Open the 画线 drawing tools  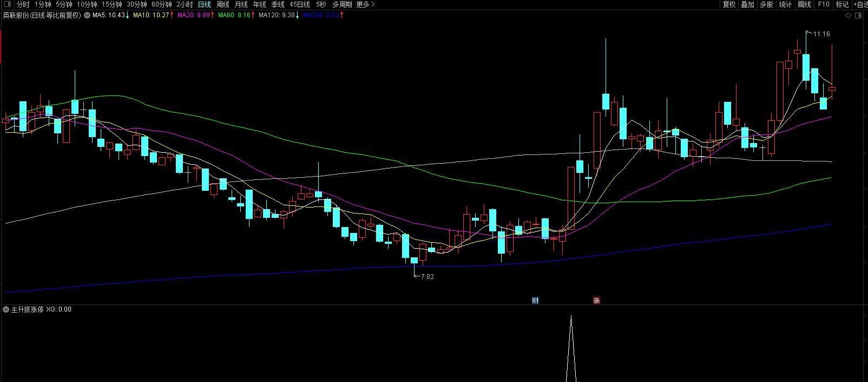click(x=804, y=4)
